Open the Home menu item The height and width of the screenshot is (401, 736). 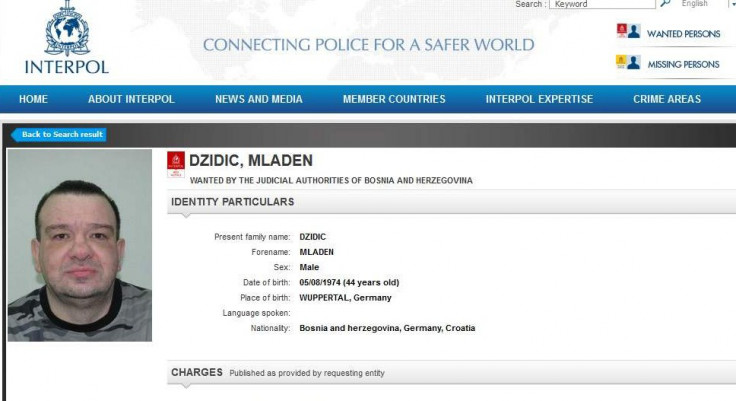tap(33, 99)
